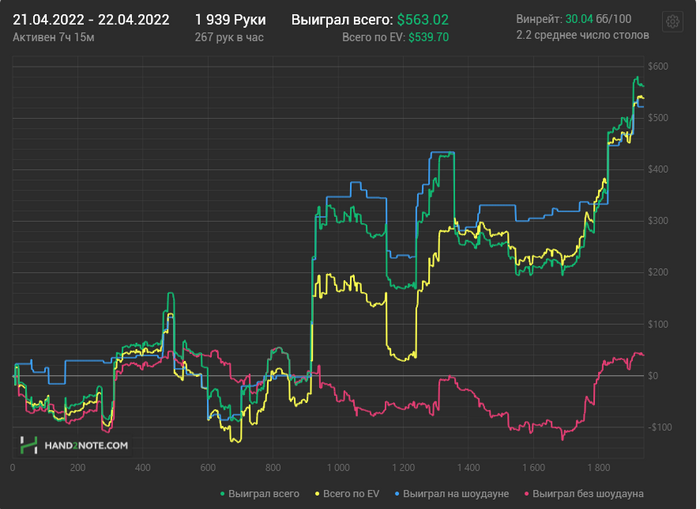Viewport: 700px width, 509px height.
Task: Click blue dot beside 'Выиграл на шоудауне'
Action: 398,494
